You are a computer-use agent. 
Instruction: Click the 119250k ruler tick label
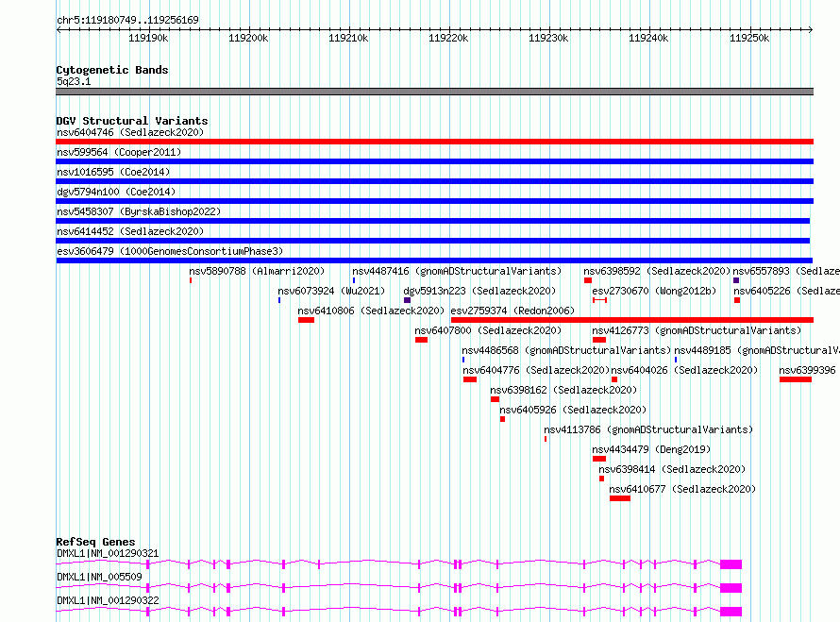click(749, 38)
